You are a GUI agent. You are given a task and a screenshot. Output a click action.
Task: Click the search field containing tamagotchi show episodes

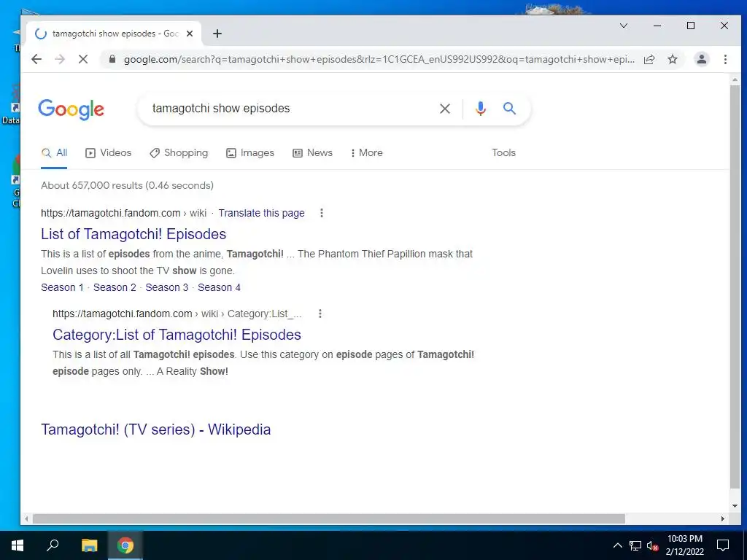pyautogui.click(x=290, y=109)
